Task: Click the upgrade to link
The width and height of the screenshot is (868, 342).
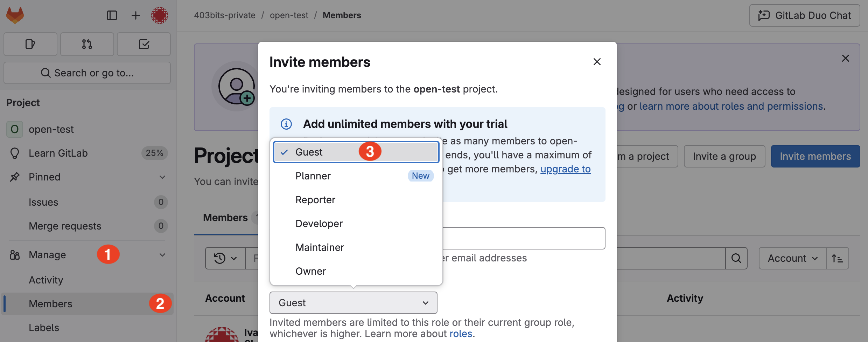Action: pyautogui.click(x=566, y=169)
